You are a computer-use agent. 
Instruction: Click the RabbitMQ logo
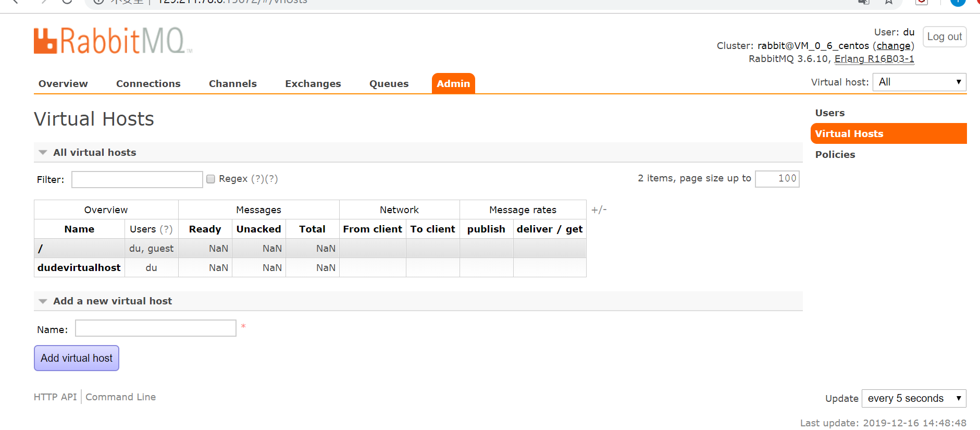(x=113, y=41)
